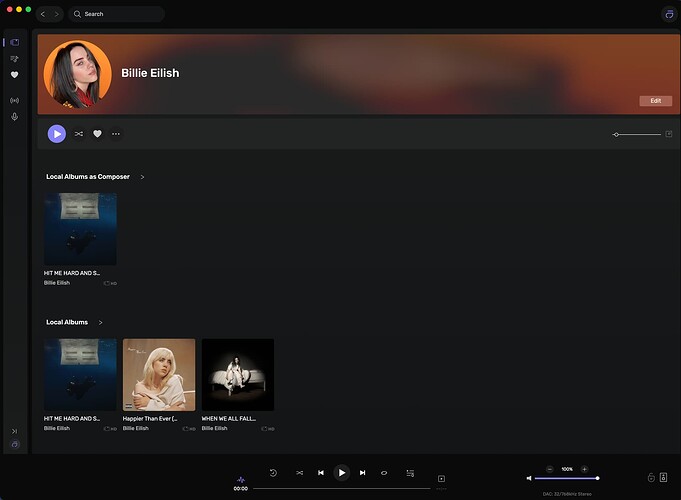Viewport: 681px width, 500px height.
Task: Open the WHEN WE ALL FALL album cover
Action: pos(238,374)
